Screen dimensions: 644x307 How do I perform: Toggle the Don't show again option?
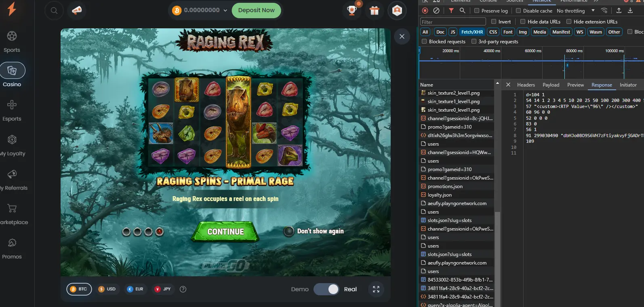[x=288, y=231]
